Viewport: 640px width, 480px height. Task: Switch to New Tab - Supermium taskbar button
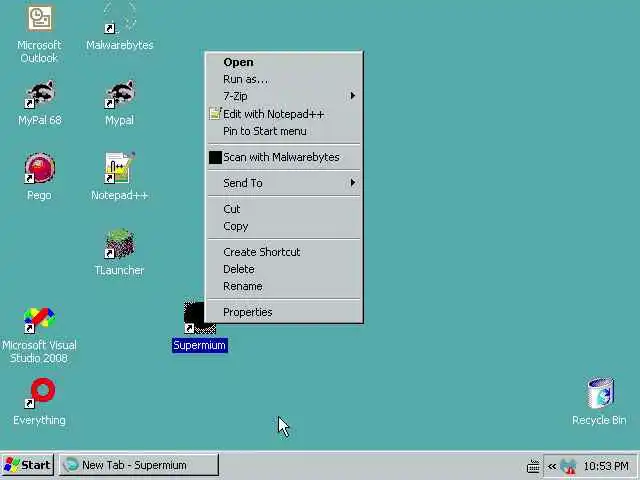coord(138,465)
